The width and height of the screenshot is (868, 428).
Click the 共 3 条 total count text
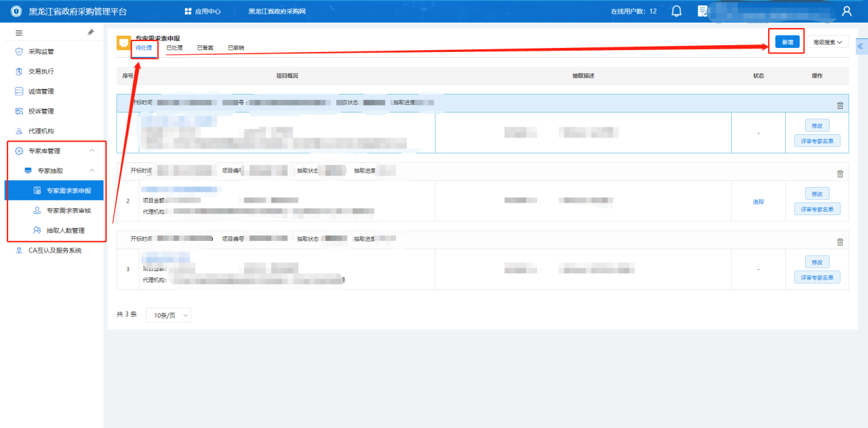tap(127, 314)
